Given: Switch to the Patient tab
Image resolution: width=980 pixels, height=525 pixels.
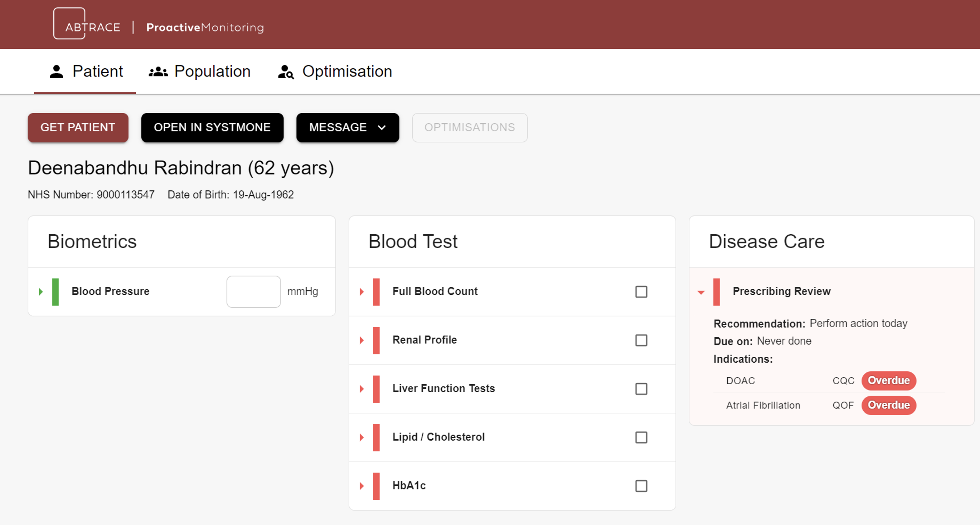Looking at the screenshot, I should pyautogui.click(x=85, y=71).
